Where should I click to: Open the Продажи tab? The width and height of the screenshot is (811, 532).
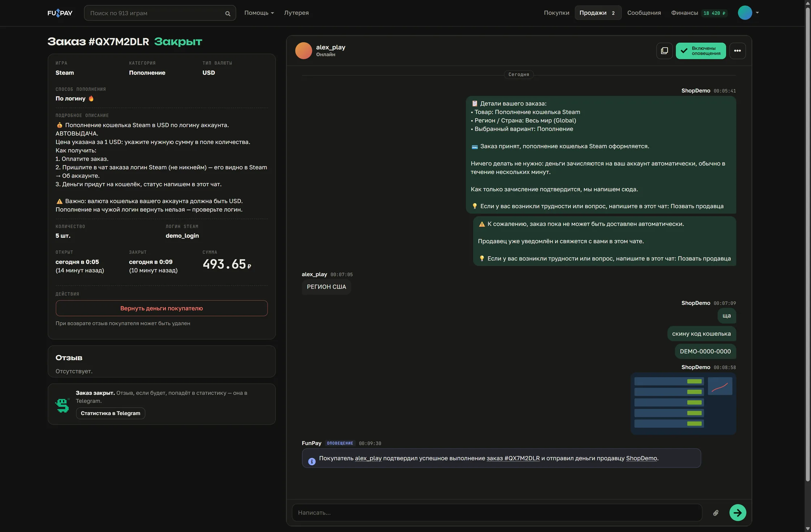598,13
